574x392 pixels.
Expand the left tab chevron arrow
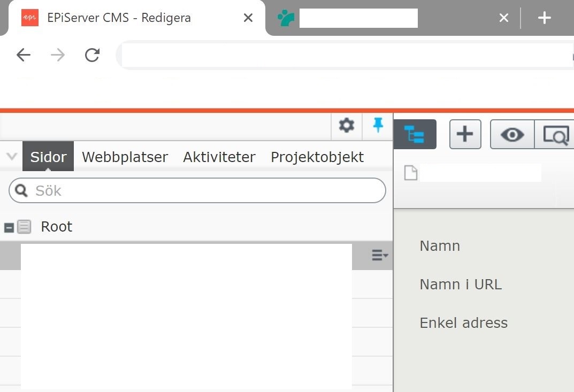(11, 157)
